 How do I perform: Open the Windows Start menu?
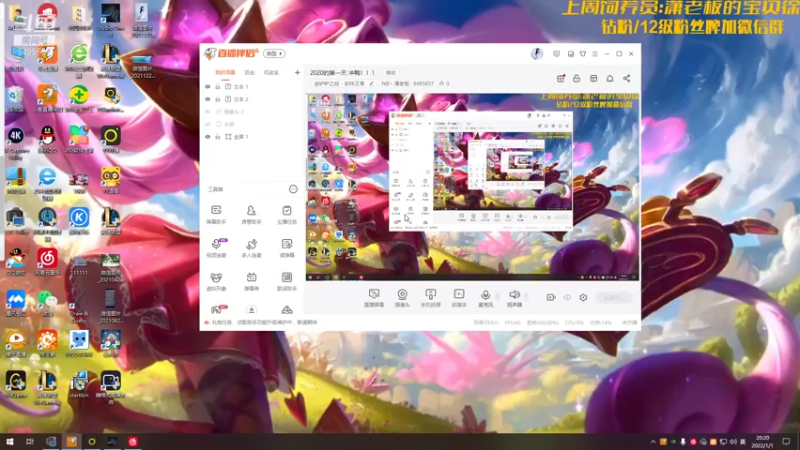(10, 441)
